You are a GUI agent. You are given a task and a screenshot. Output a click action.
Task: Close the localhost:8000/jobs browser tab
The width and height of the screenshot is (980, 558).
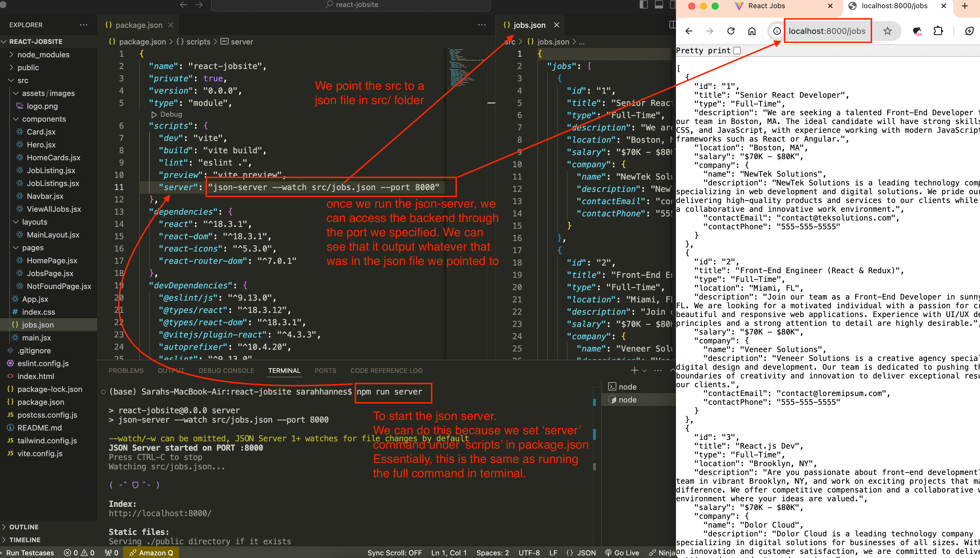click(944, 6)
